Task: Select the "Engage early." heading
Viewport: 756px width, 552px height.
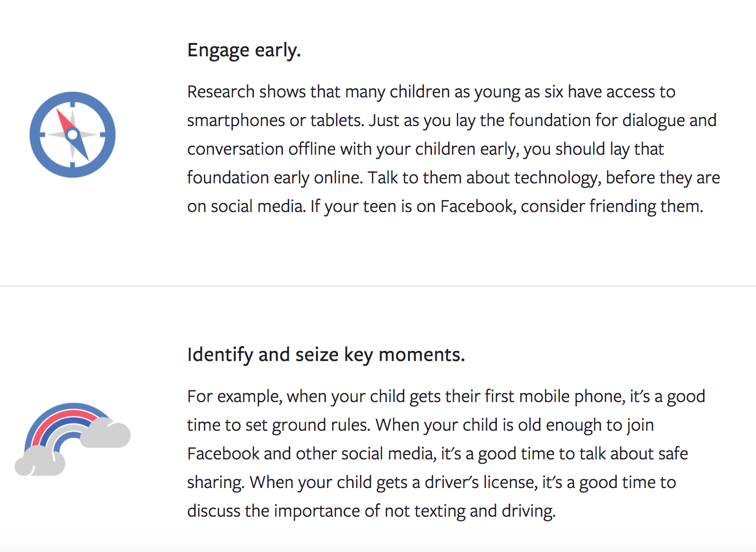Action: point(244,51)
